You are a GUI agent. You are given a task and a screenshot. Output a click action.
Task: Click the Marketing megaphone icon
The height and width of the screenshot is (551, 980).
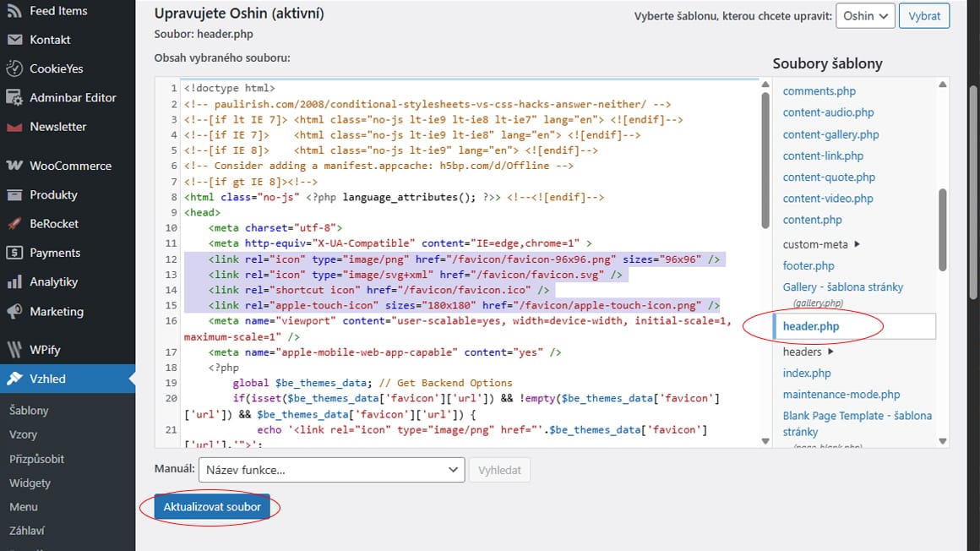14,311
